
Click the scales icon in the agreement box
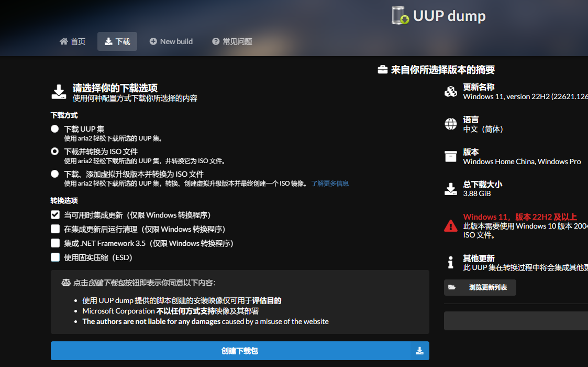click(66, 283)
